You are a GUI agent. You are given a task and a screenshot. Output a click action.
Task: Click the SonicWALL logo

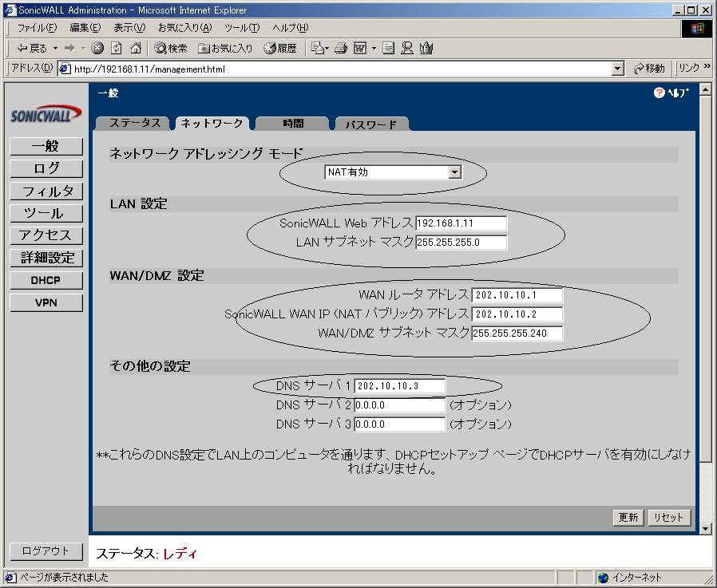pyautogui.click(x=46, y=114)
